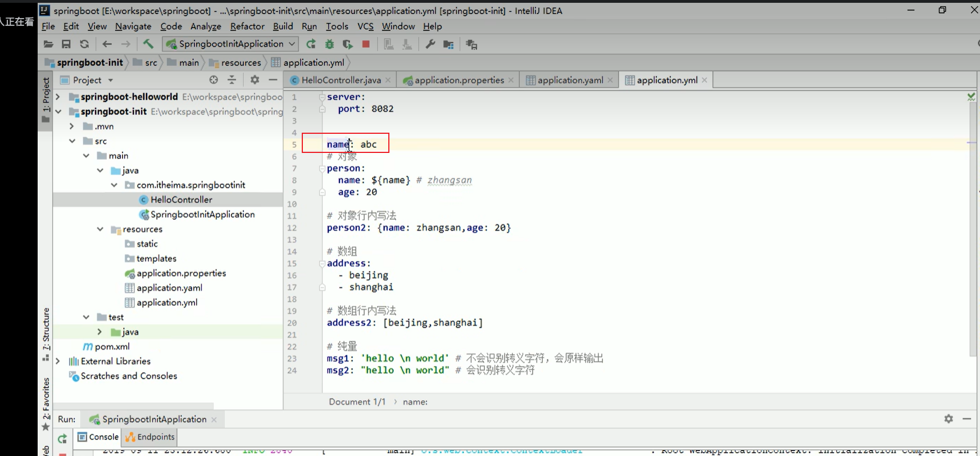The image size is (980, 456).
Task: Collapse the src folder
Action: [x=72, y=141]
